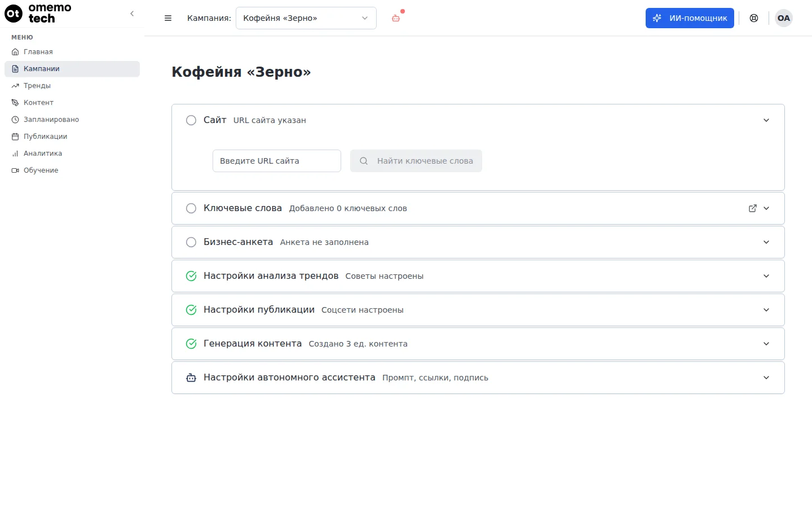Collapse the sidebar with the left chevron

(132, 14)
